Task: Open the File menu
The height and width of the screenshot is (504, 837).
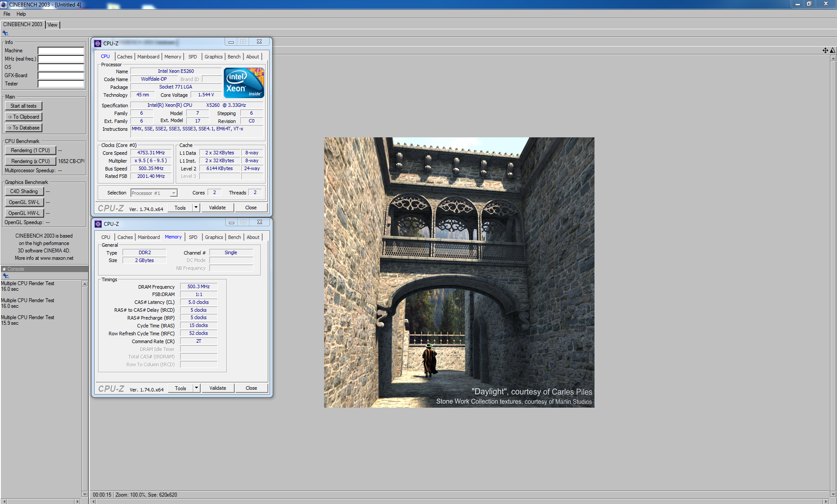Action: 7,14
